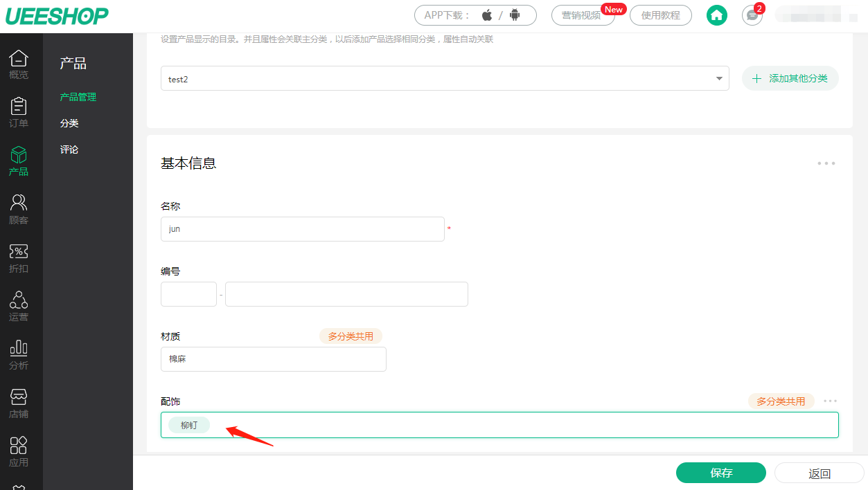Click the Apple app download icon
Image resolution: width=868 pixels, height=490 pixels.
487,15
